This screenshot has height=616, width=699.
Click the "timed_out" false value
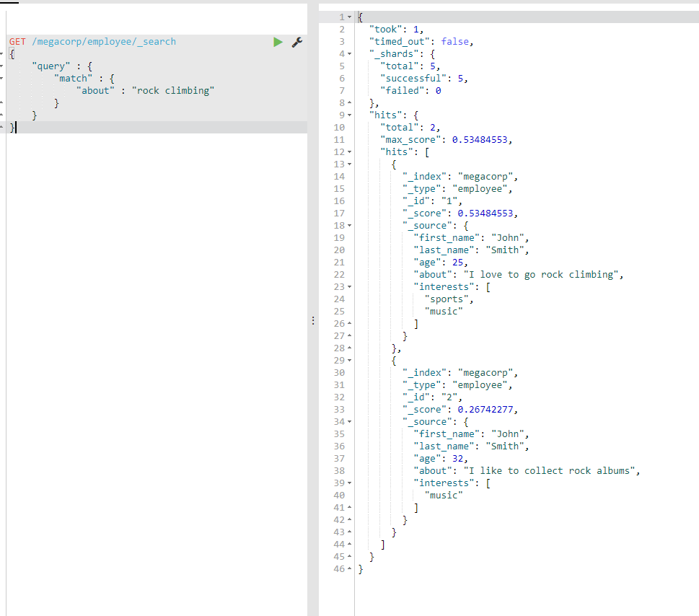(x=454, y=41)
